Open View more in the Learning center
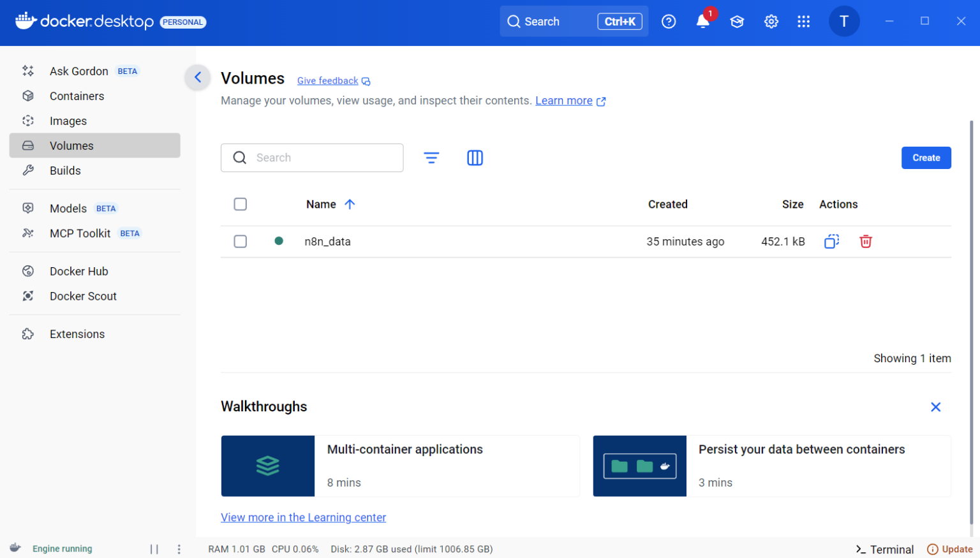This screenshot has width=980, height=558. (x=303, y=517)
